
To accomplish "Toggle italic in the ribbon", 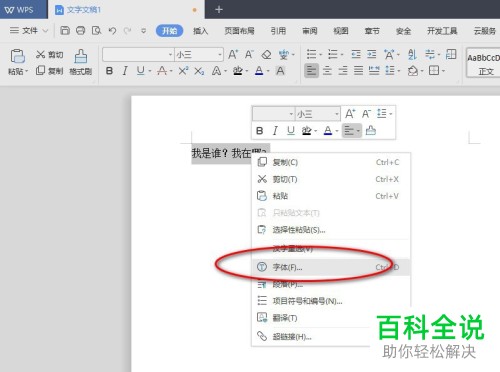I will (x=125, y=71).
